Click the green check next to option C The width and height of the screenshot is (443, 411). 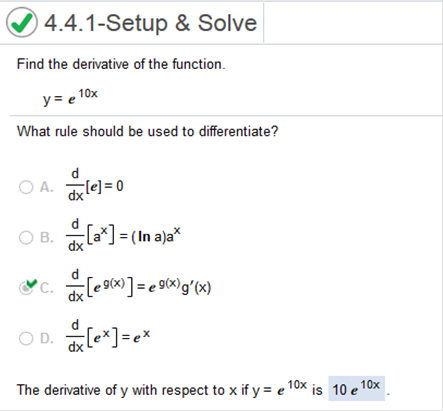(32, 284)
